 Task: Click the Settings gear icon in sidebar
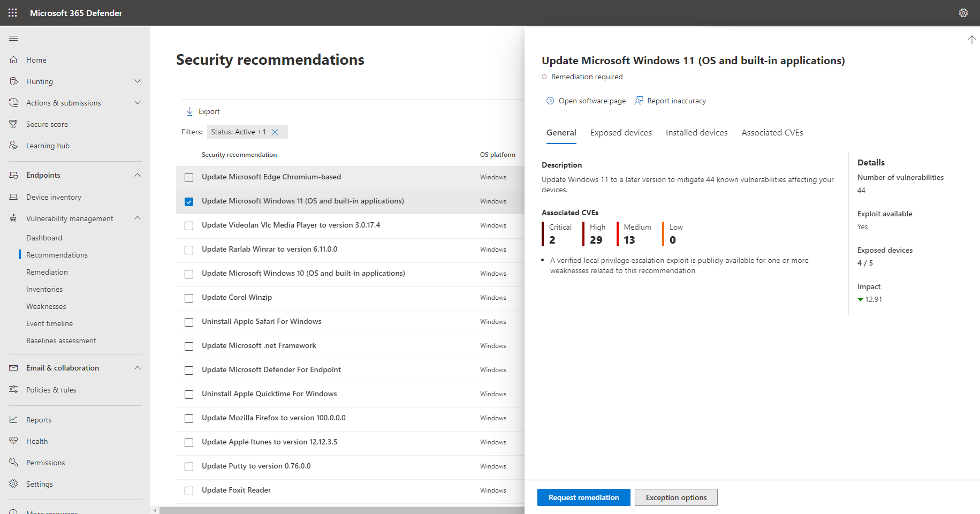click(13, 484)
